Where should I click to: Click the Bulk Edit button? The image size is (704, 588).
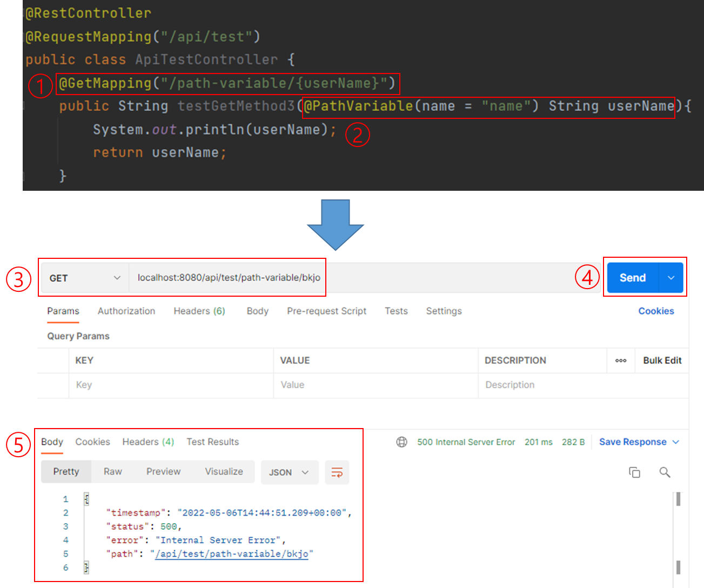coord(662,360)
